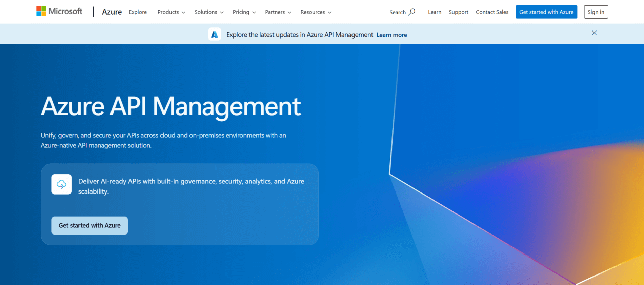Expand the Products dropdown
This screenshot has width=644, height=285.
point(171,12)
